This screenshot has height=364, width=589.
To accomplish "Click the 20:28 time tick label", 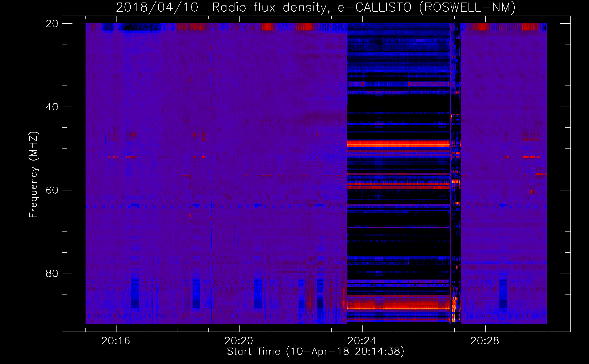I will (x=485, y=341).
